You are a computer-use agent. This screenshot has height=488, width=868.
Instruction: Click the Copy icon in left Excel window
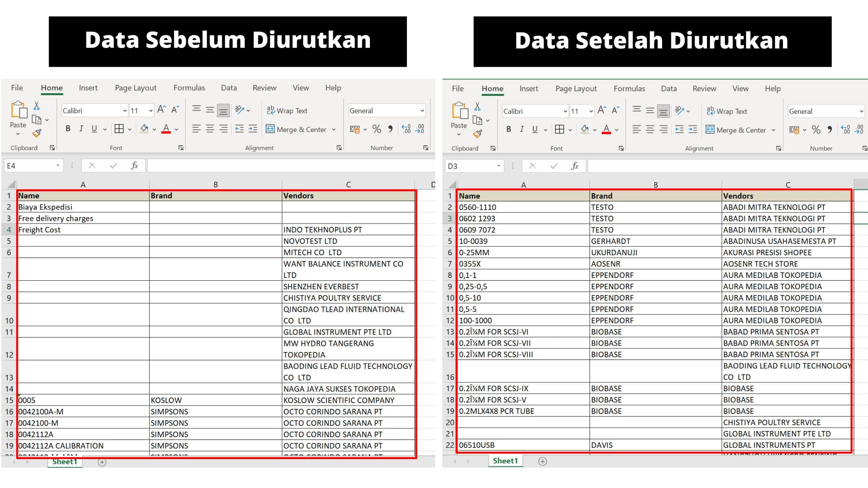(36, 120)
